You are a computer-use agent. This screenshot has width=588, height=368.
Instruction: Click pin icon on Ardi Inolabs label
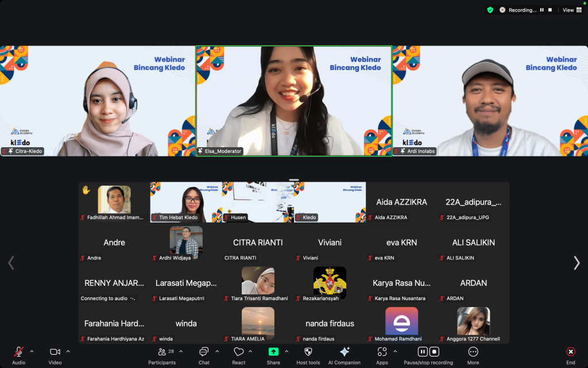[403, 151]
